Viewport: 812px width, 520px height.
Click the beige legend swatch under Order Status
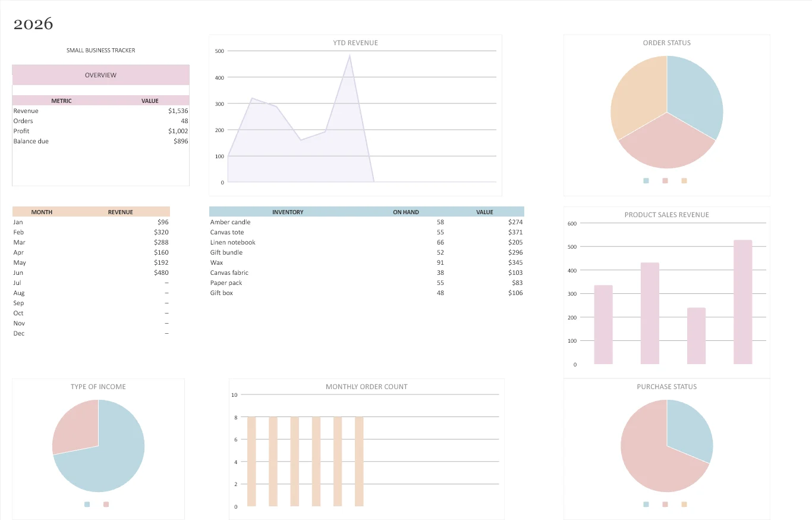tap(684, 180)
